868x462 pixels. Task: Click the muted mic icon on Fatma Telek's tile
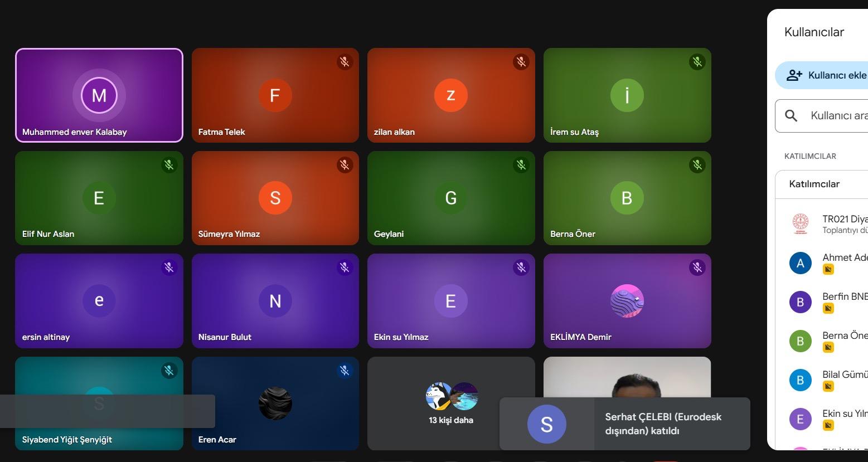tap(345, 62)
